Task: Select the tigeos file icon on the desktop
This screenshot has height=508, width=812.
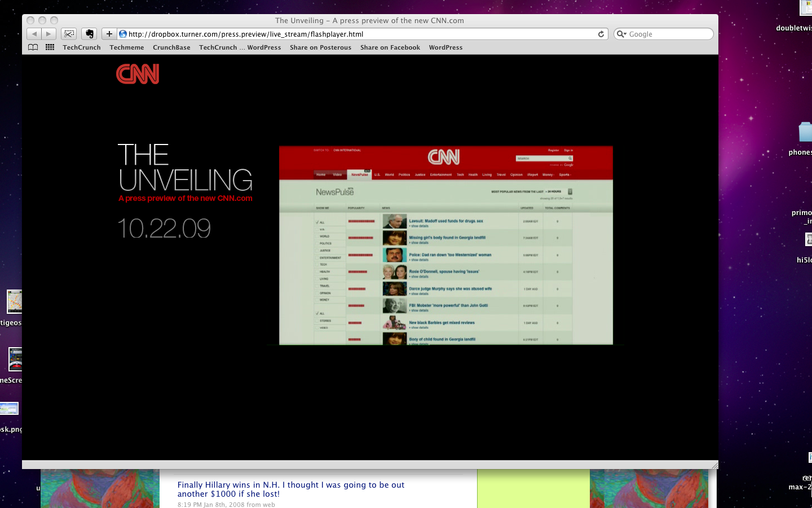Action: 14,302
